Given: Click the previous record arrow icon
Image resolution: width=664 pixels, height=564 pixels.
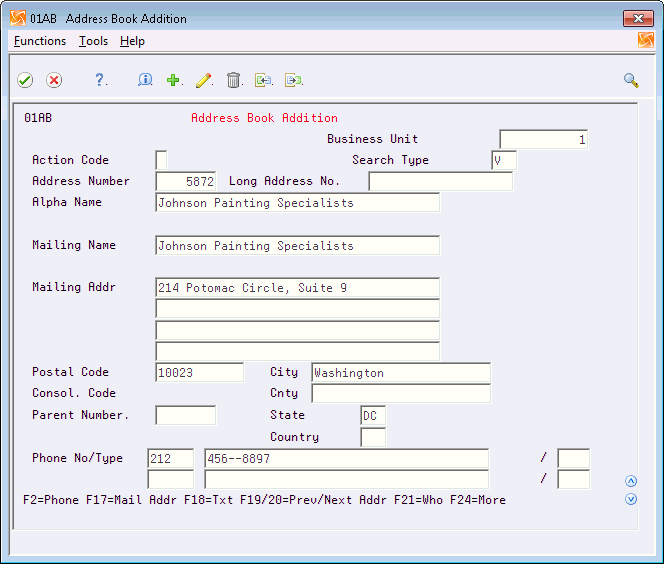Looking at the screenshot, I should click(x=263, y=80).
